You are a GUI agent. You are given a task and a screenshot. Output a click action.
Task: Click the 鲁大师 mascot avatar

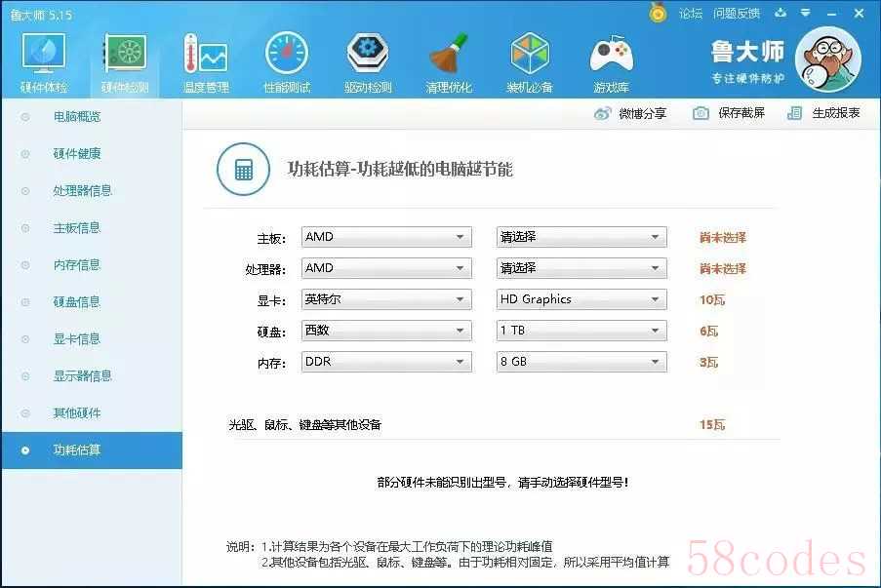[x=827, y=59]
